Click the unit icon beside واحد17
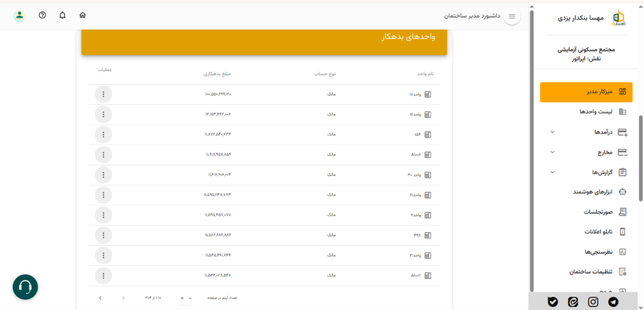The image size is (644, 310). coord(428,95)
